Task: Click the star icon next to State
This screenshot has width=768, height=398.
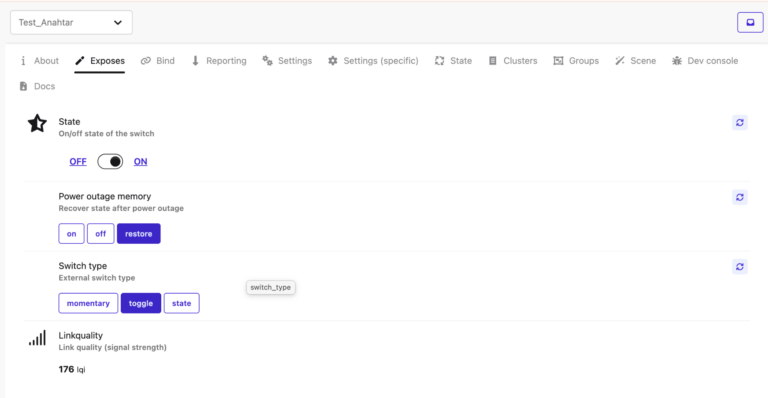Action: click(x=37, y=123)
